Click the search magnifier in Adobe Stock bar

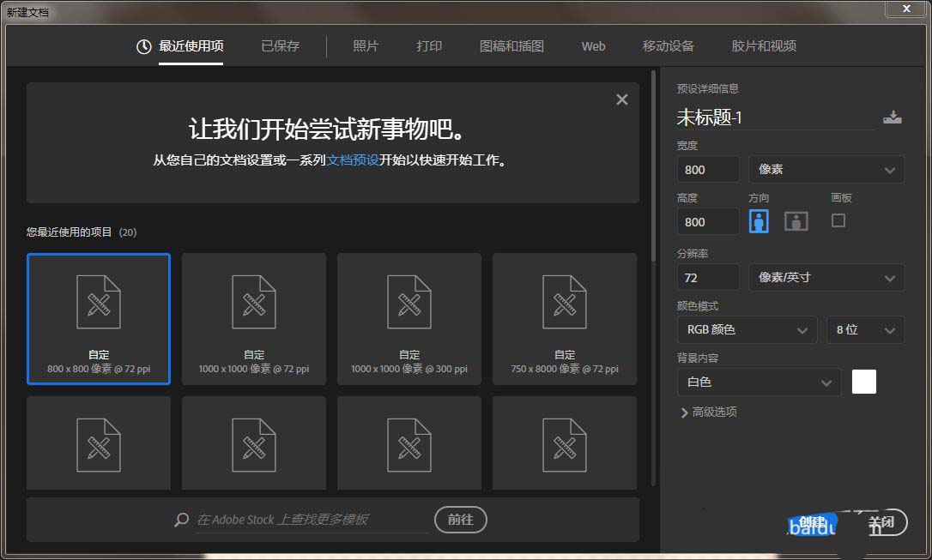[180, 519]
